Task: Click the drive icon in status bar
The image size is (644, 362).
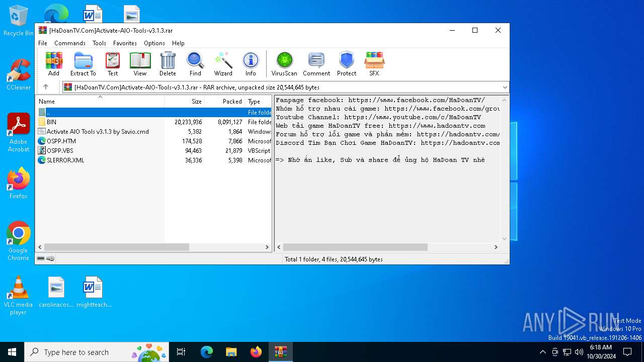Action: point(41,258)
